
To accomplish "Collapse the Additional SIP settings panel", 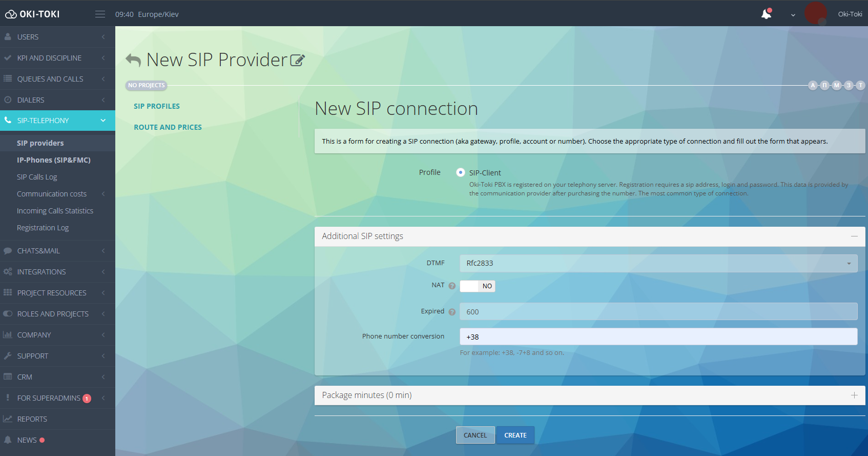I will click(x=854, y=236).
